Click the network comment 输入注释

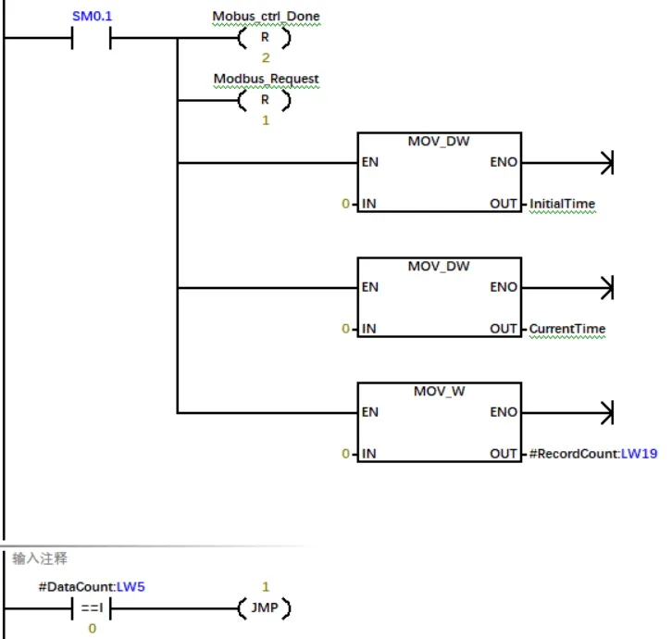(x=40, y=558)
